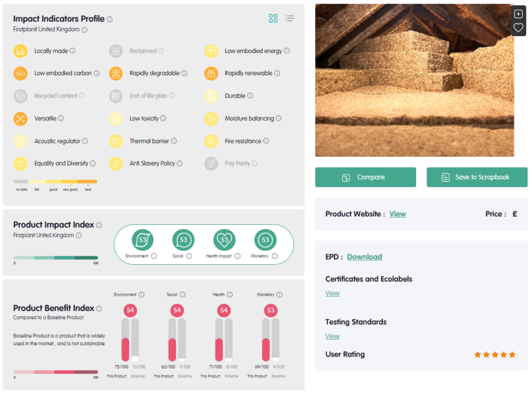Click the heart favorite icon on product image
Image resolution: width=532 pixels, height=394 pixels.
518,28
